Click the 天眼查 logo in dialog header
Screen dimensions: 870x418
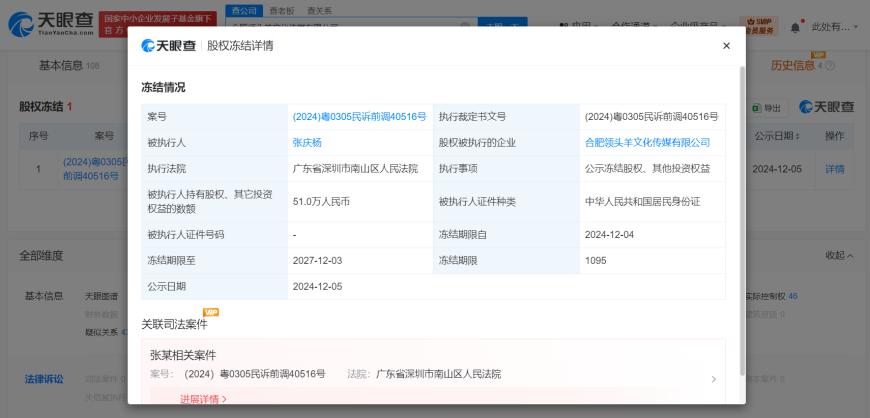pos(168,46)
